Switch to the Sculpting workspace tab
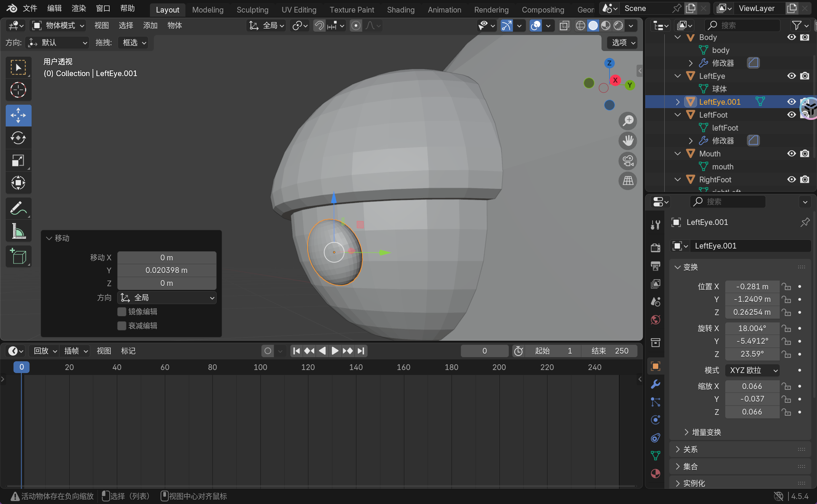Viewport: 817px width, 504px height. click(252, 10)
